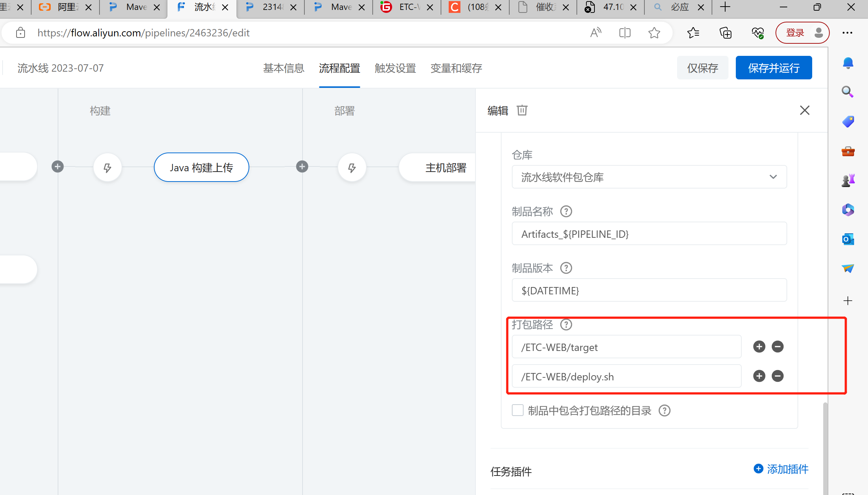Close the 编辑 side panel
This screenshot has height=495, width=868.
tap(804, 110)
